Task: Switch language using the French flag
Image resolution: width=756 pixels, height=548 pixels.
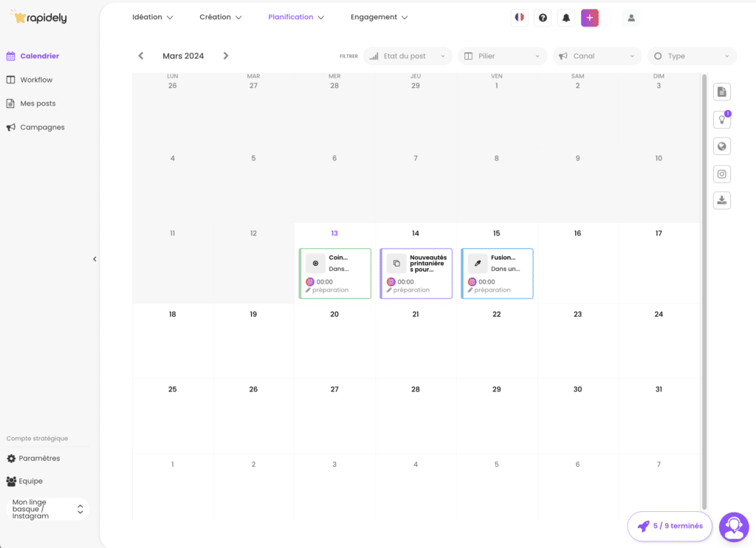Action: tap(519, 18)
